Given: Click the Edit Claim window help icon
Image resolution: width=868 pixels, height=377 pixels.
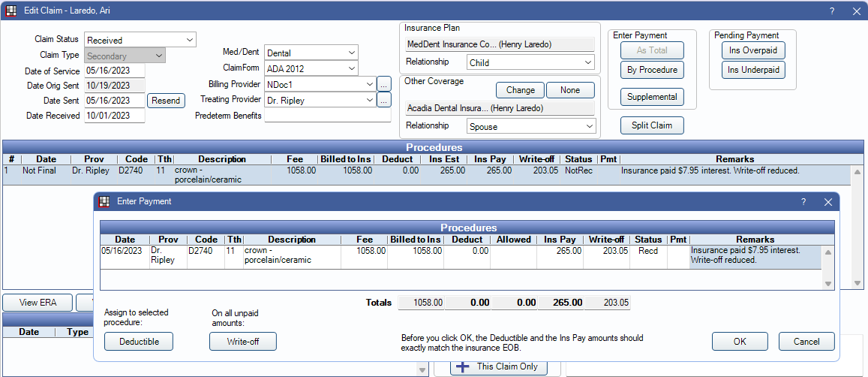Looking at the screenshot, I should (832, 11).
